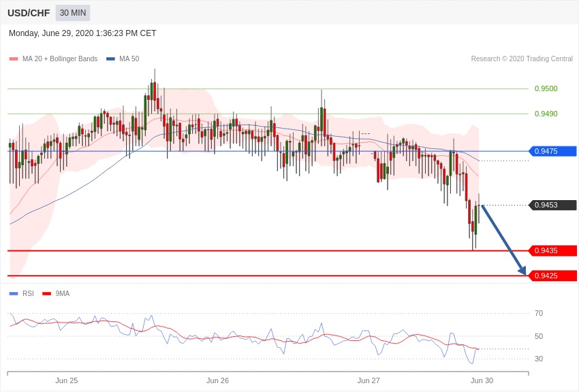Select the 30 MIN timeframe badge

[73, 13]
